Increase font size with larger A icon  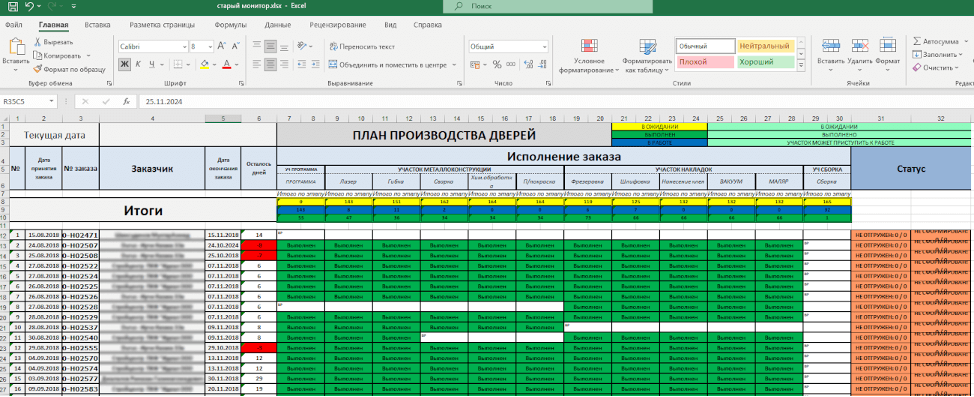pyautogui.click(x=222, y=47)
